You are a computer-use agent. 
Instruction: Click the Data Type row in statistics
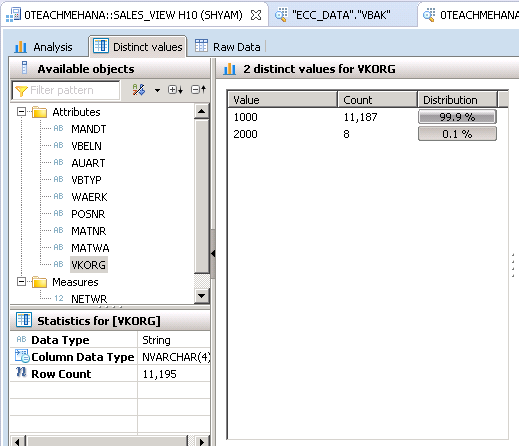click(x=110, y=340)
